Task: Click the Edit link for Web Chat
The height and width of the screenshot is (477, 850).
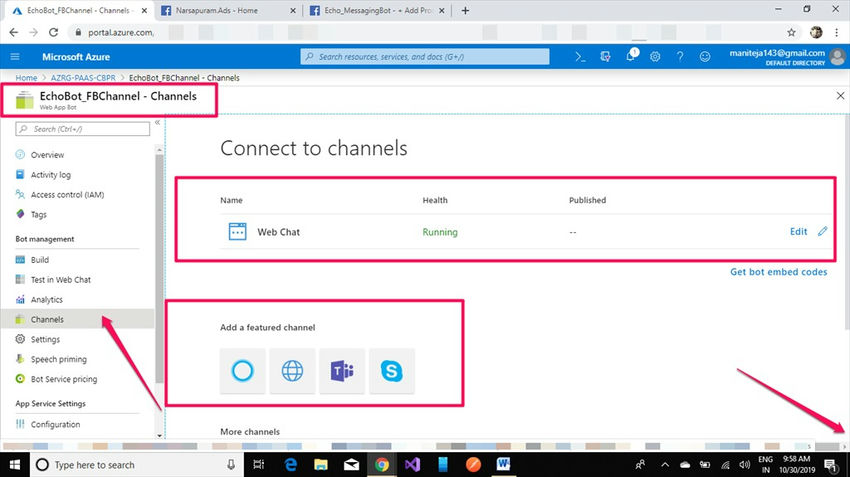Action: (798, 231)
